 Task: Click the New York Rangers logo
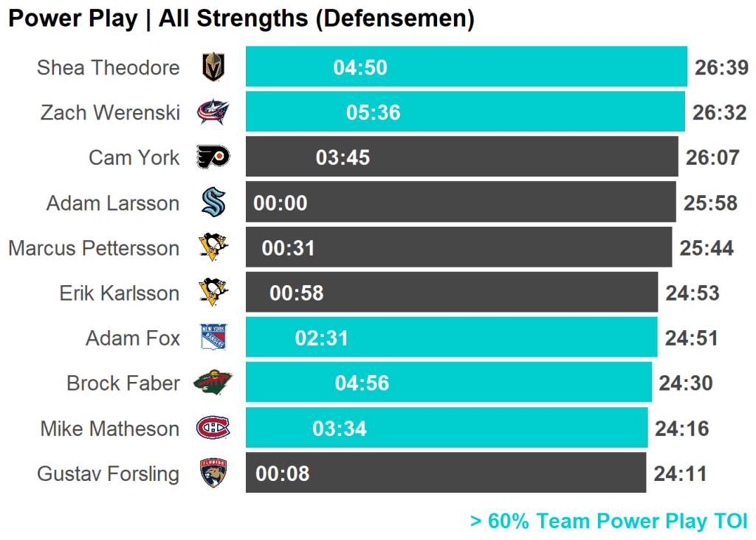(x=213, y=338)
